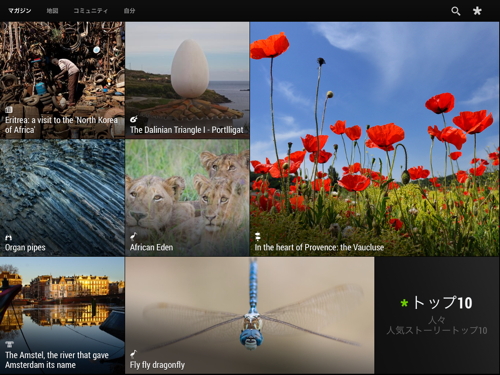The image size is (500, 375).
Task: Click title 'In the heart of Provence: the Vaucluse'
Action: (319, 247)
